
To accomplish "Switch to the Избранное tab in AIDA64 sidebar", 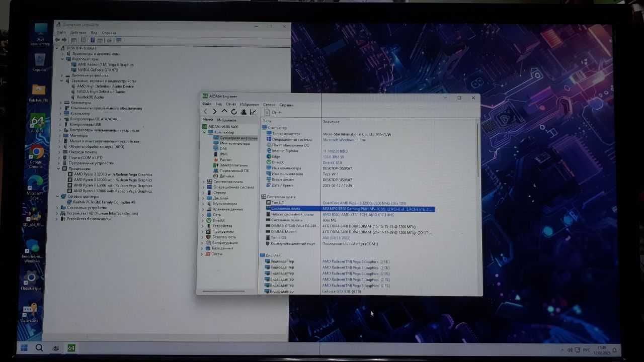I will [227, 120].
